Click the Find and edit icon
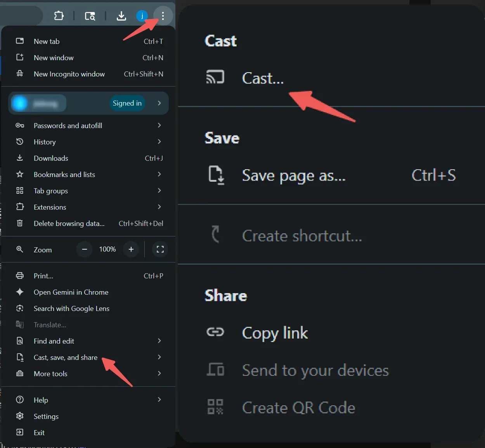This screenshot has height=448, width=485. [x=20, y=341]
